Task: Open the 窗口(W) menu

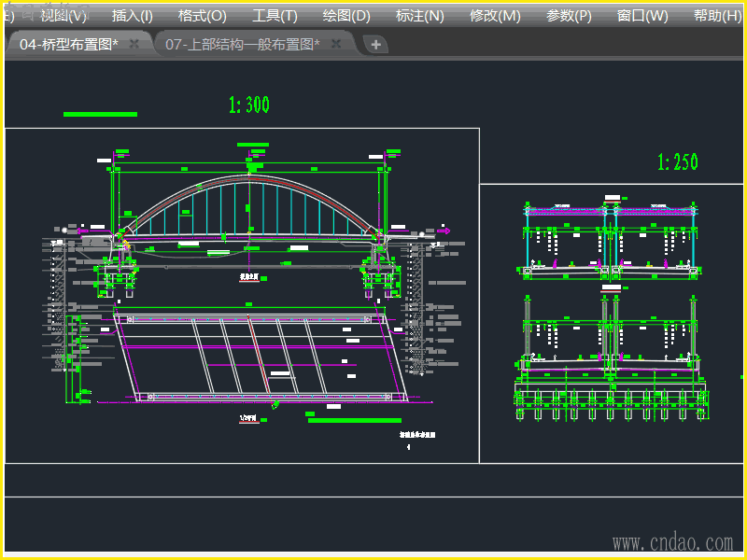Action: [x=642, y=16]
